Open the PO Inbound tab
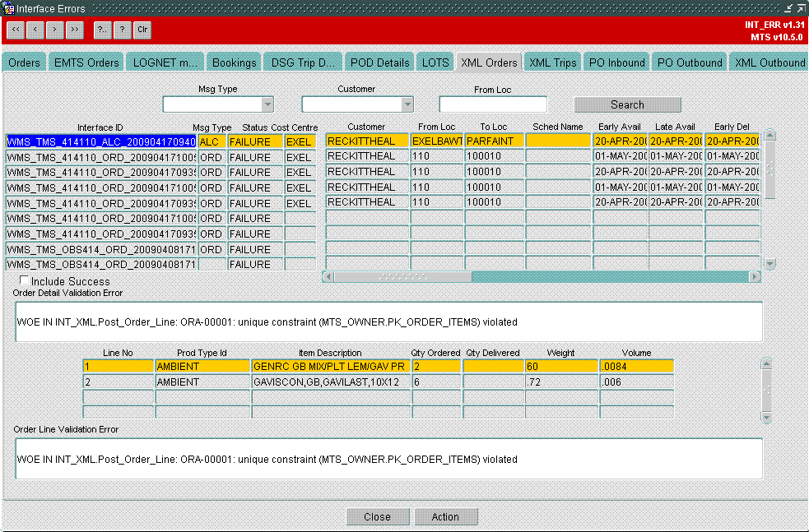This screenshot has height=532, width=809. (617, 62)
